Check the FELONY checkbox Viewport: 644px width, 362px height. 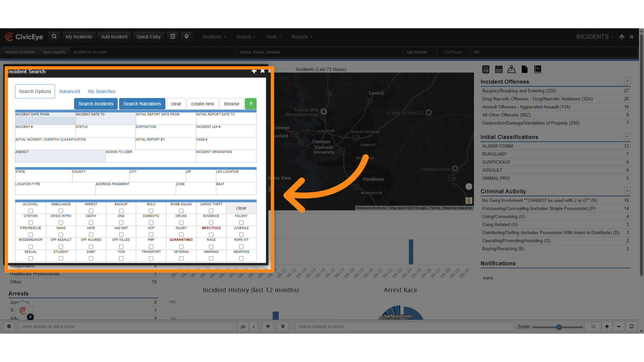[241, 223]
